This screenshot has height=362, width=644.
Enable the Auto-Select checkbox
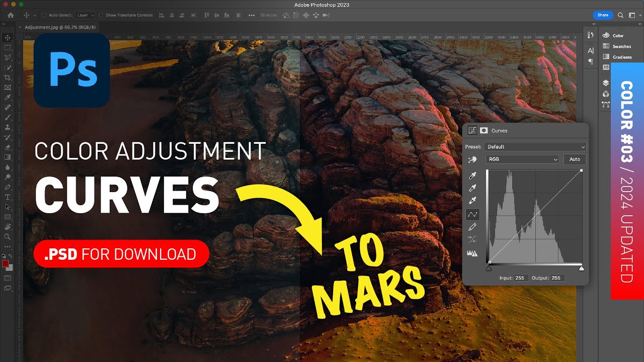pos(44,15)
